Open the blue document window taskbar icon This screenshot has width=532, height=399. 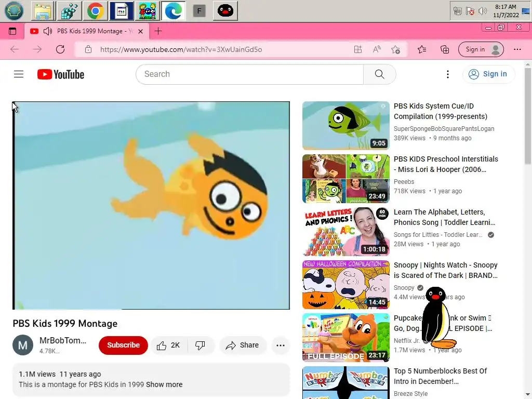[x=122, y=11]
